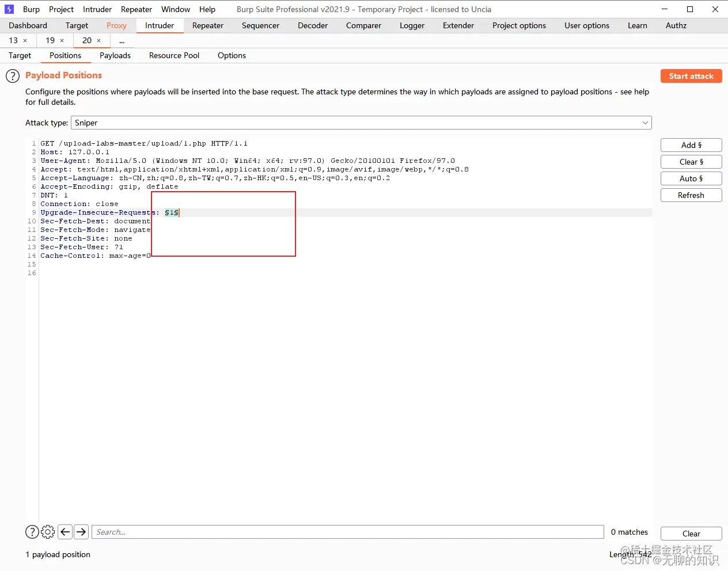Close Intruder tab 19
The width and height of the screenshot is (728, 571).
tap(62, 40)
